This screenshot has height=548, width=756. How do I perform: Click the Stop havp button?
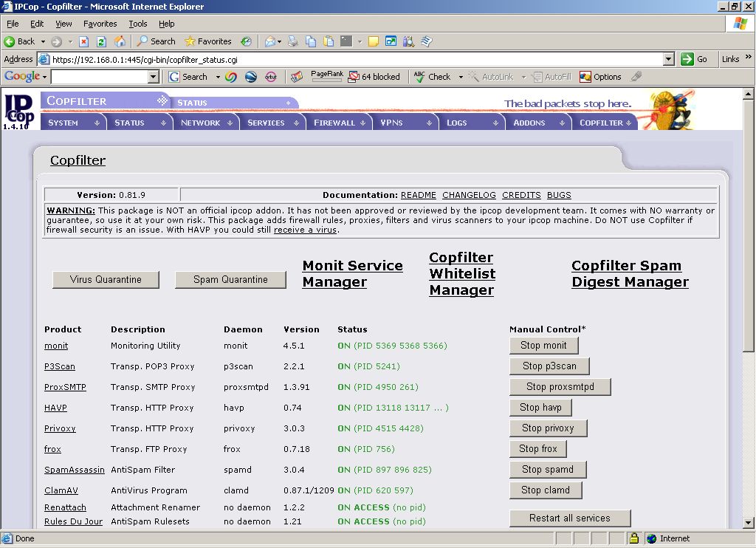540,408
